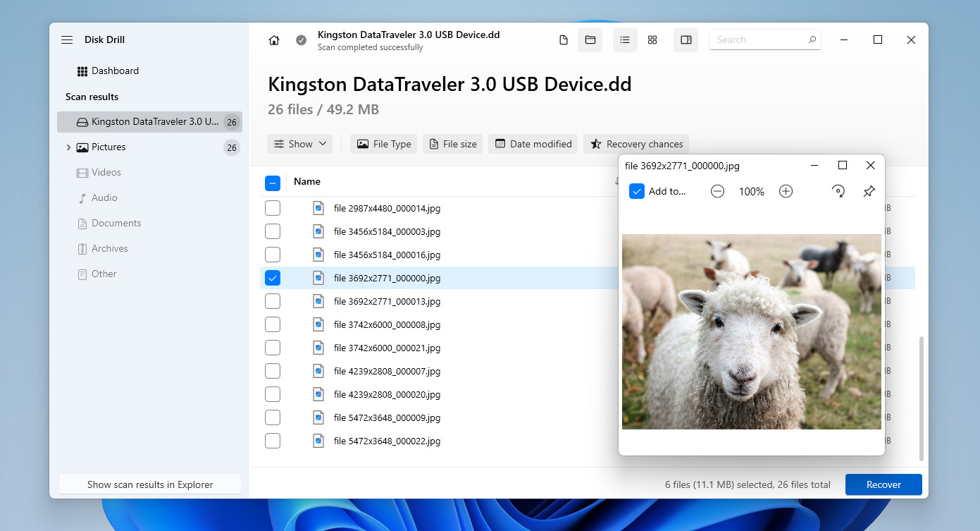
Task: Select file 3692x2771_000013.jpg name
Action: [387, 301]
